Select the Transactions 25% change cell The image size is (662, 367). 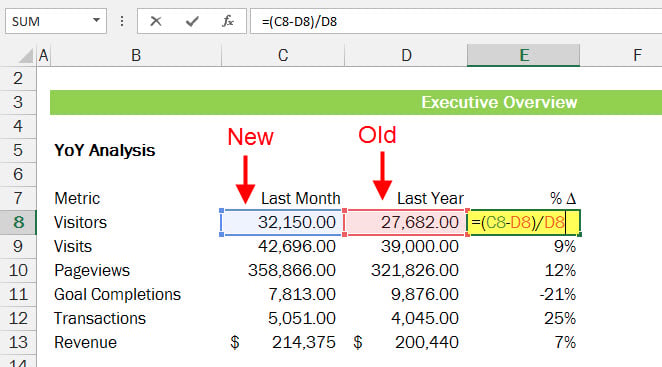[524, 318]
